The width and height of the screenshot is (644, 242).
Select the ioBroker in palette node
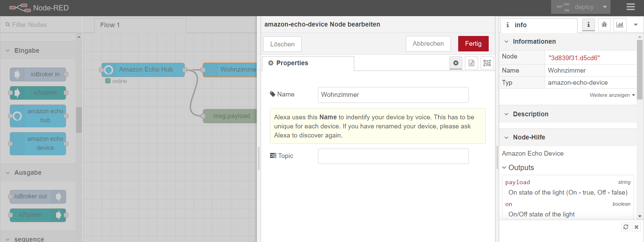pos(38,74)
